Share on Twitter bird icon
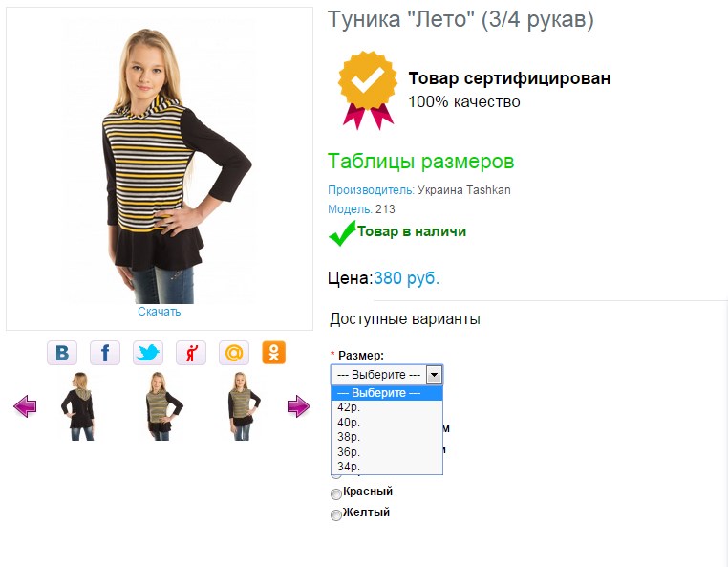This screenshot has width=728, height=567. (x=148, y=353)
